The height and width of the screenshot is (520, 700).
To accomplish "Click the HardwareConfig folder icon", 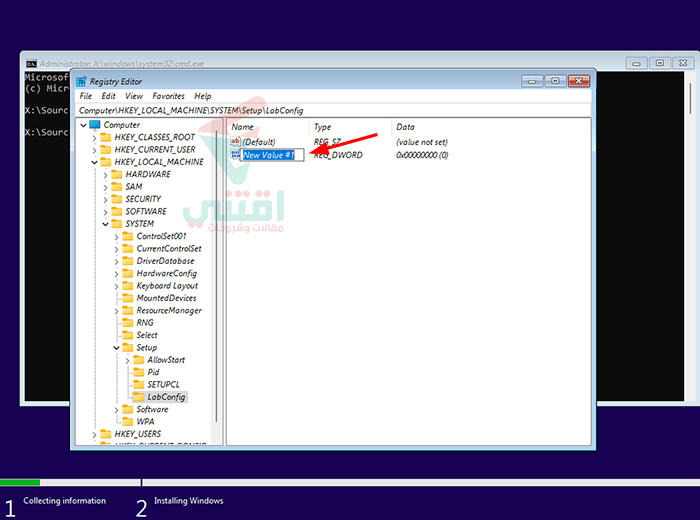I will (x=128, y=273).
